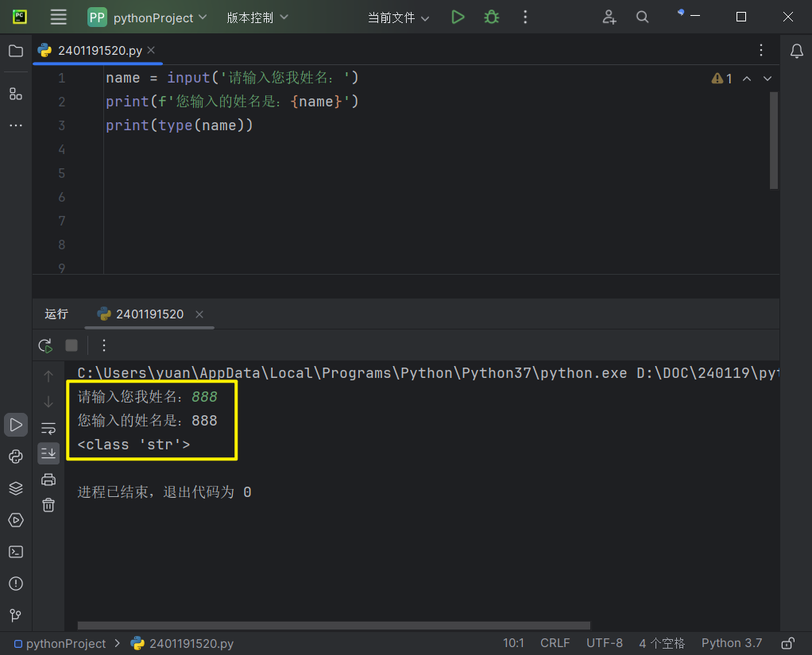Open the Problems tool window
Screen dimensions: 812x655
click(16, 584)
